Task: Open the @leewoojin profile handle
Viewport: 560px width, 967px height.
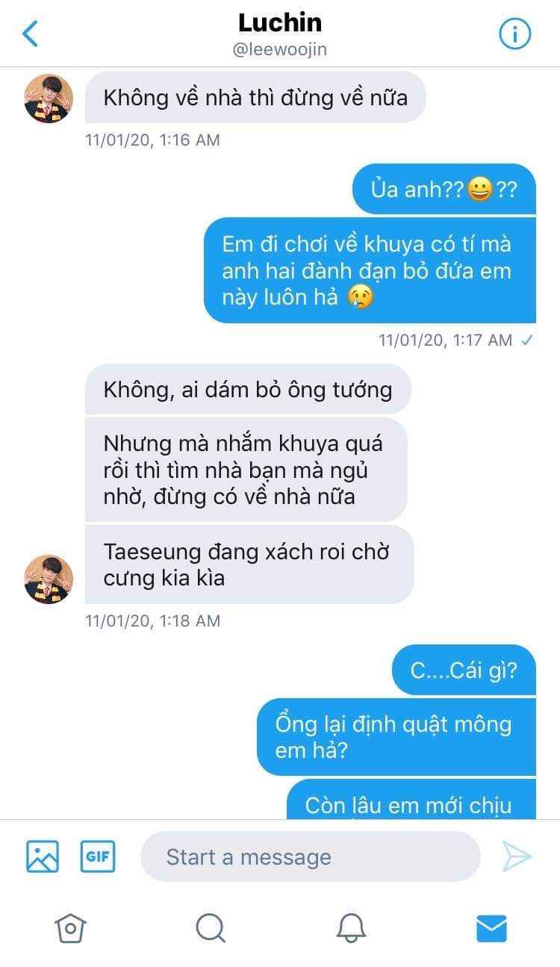Action: point(280,49)
